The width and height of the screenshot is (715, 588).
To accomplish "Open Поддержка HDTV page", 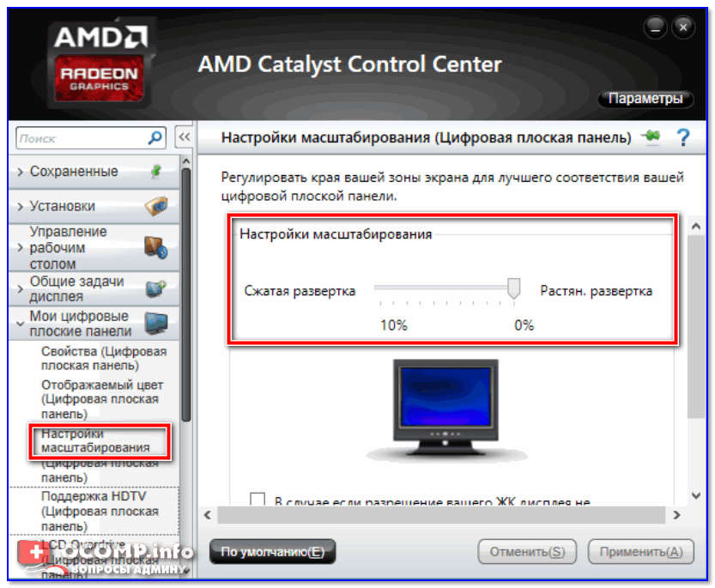I will click(100, 511).
